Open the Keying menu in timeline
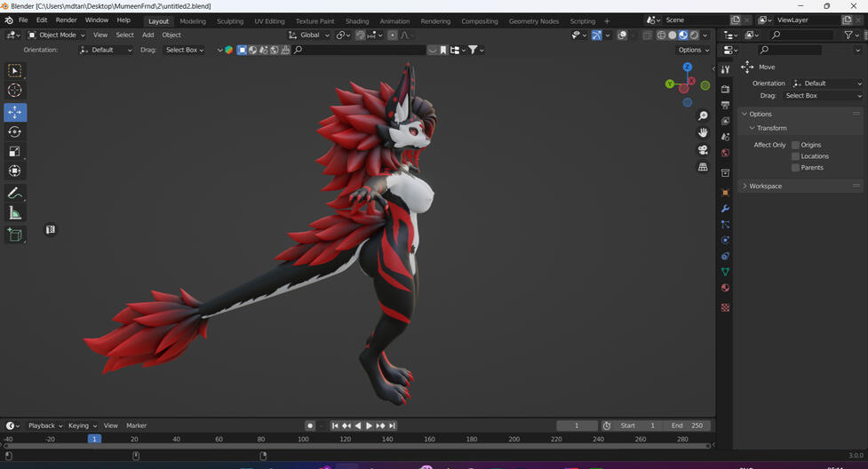Screen dimensions: 868x469 (x=82, y=425)
